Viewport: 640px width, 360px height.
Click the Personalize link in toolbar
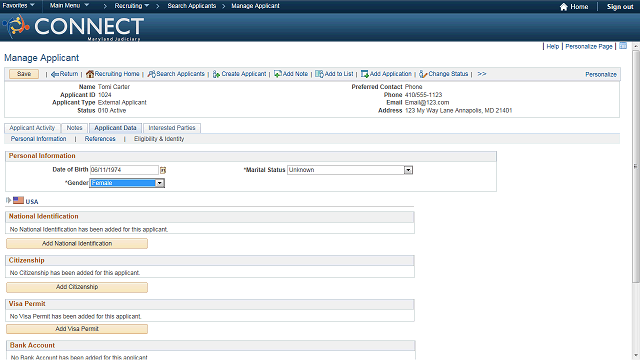tap(601, 74)
